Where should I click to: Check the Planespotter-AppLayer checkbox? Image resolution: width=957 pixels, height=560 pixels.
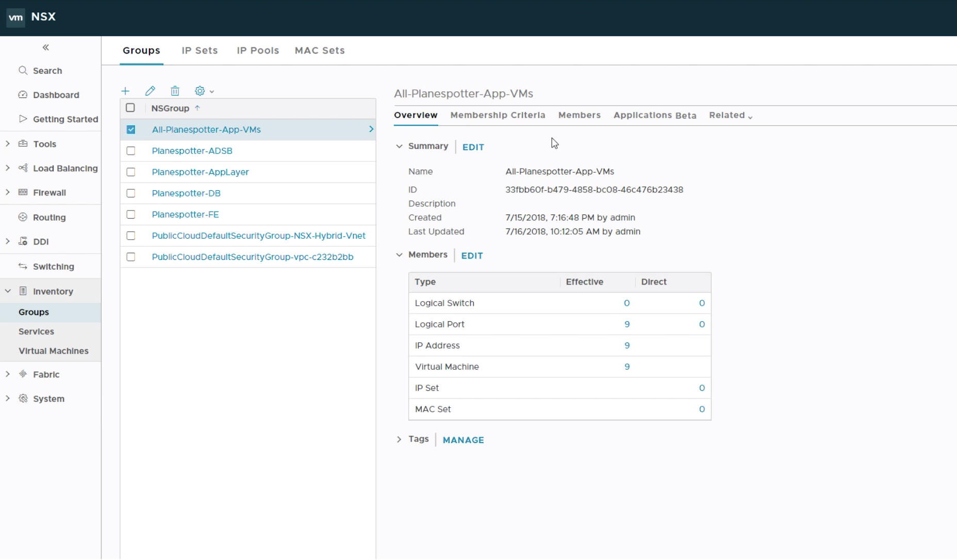(131, 172)
